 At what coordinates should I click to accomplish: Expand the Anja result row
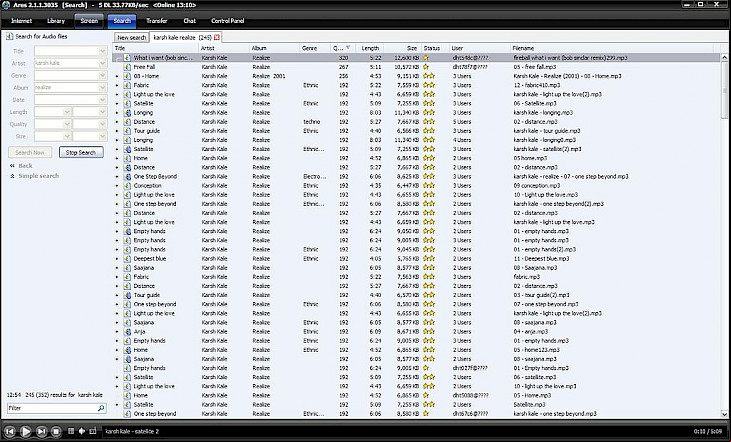(x=117, y=332)
